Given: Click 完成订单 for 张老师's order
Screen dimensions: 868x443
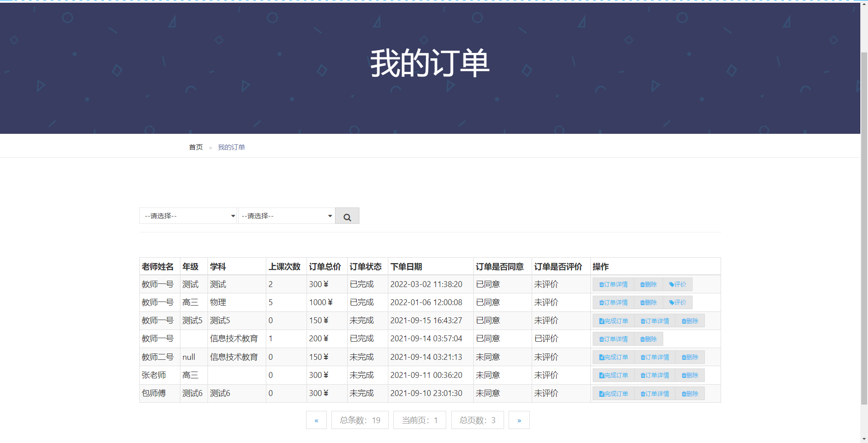Looking at the screenshot, I should 613,375.
